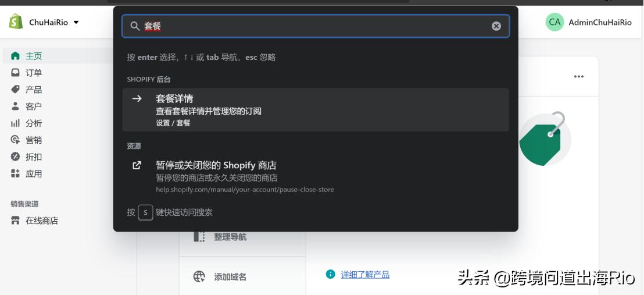Click the storefront icon beside 在线商店
The height and width of the screenshot is (295, 644).
(x=15, y=221)
